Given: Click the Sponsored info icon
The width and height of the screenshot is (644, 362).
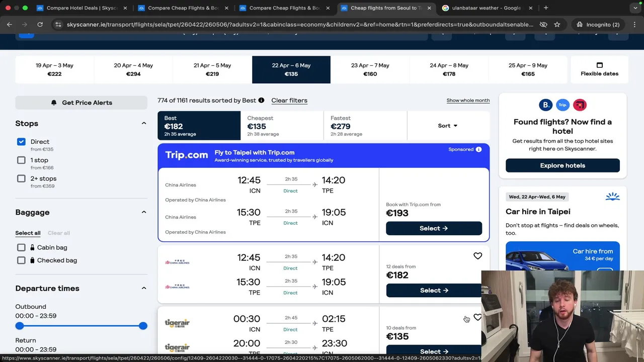Looking at the screenshot, I should point(478,149).
